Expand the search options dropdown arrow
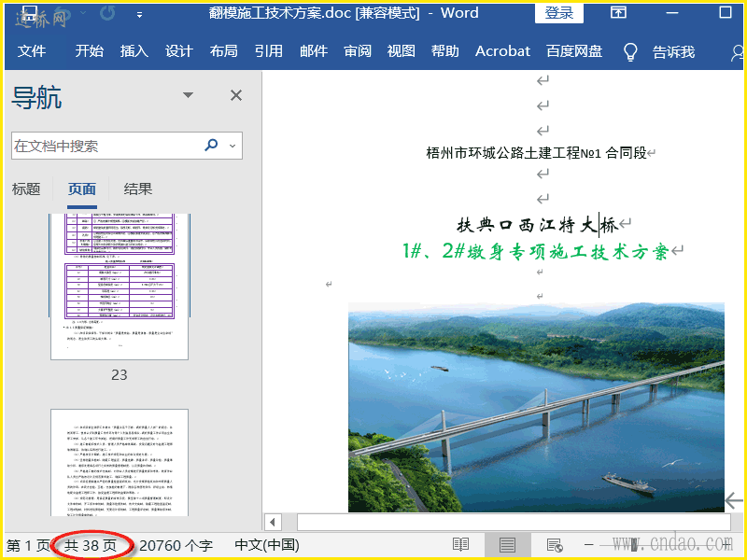The height and width of the screenshot is (560, 747). 233,146
